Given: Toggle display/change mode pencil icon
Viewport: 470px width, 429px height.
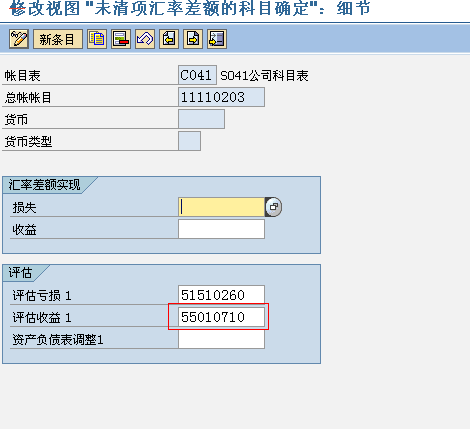Looking at the screenshot, I should pos(19,39).
